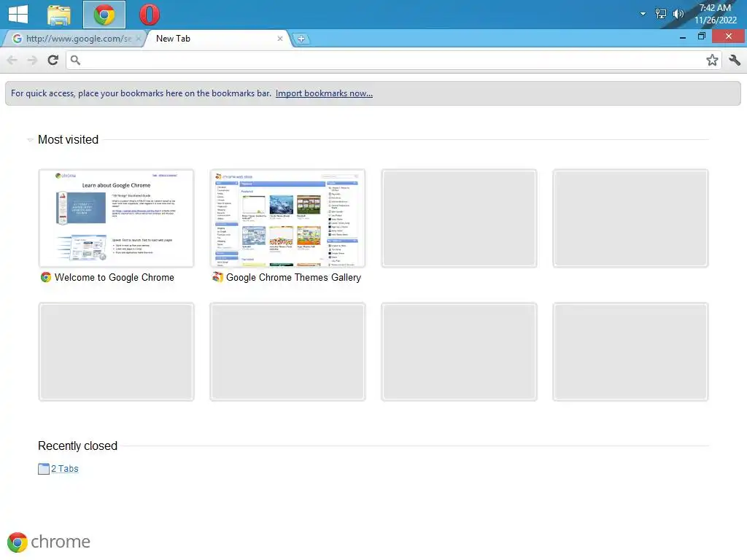Collapse the Most visited section
Viewport: 747px width, 560px height.
point(30,140)
